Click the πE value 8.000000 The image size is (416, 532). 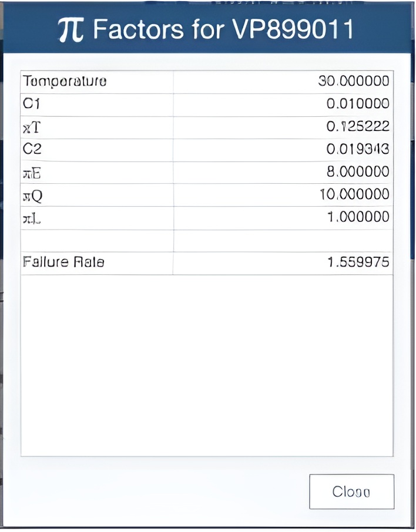click(x=358, y=171)
